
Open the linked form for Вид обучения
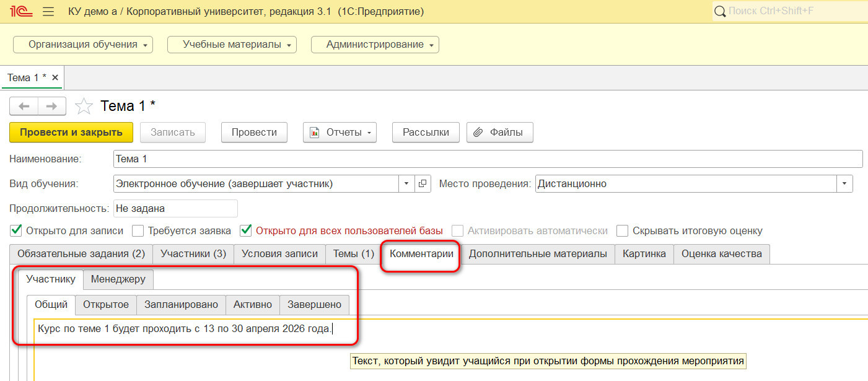tap(423, 183)
